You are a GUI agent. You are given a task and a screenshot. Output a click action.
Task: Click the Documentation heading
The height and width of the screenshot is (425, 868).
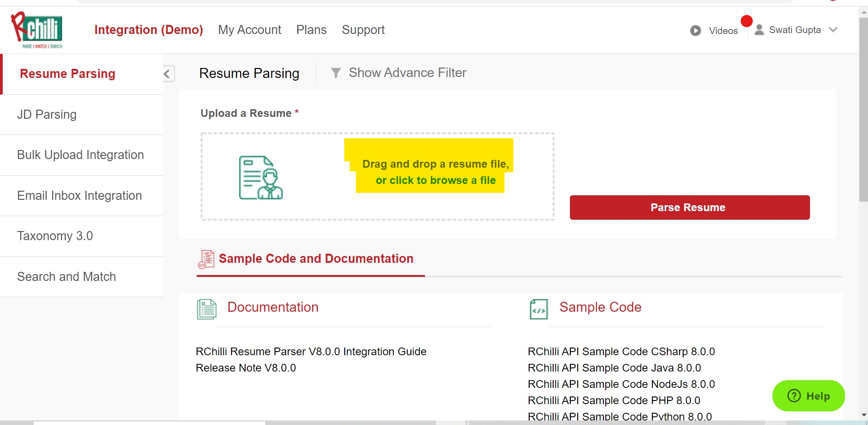pos(273,307)
